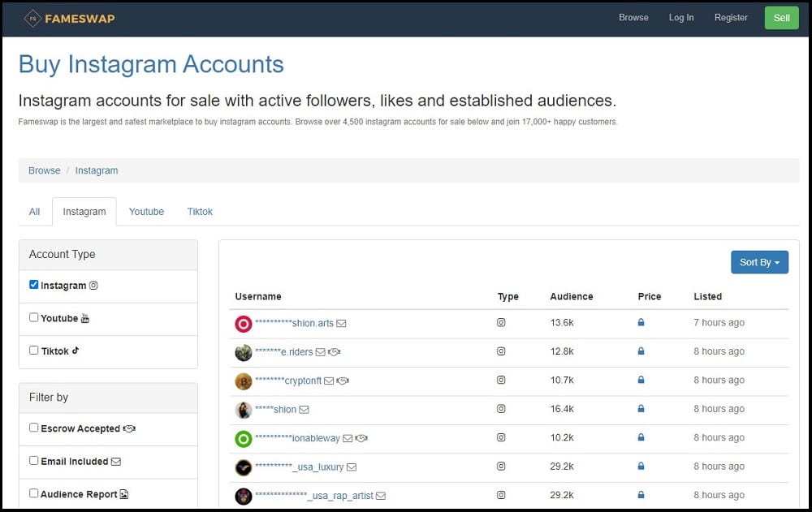Click the email icon next to cryptonft
This screenshot has width=812, height=512.
[x=329, y=381]
